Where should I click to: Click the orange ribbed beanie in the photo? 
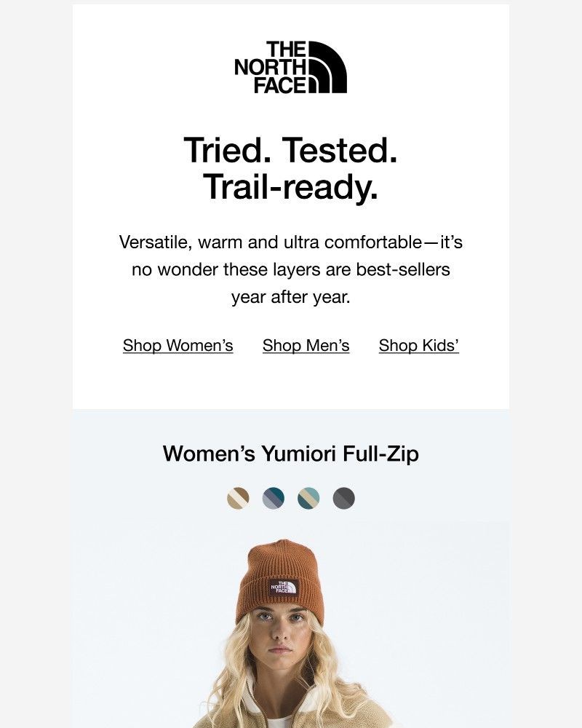[x=279, y=580]
